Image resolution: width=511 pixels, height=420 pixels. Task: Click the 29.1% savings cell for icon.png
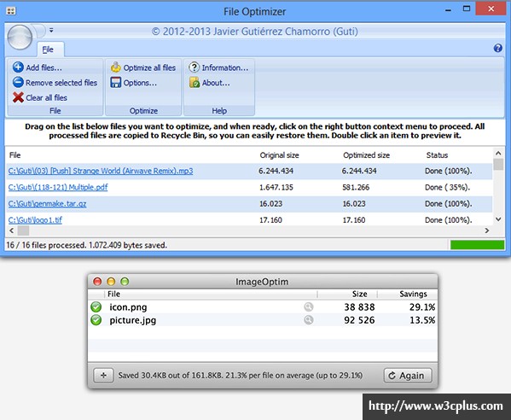coord(422,307)
